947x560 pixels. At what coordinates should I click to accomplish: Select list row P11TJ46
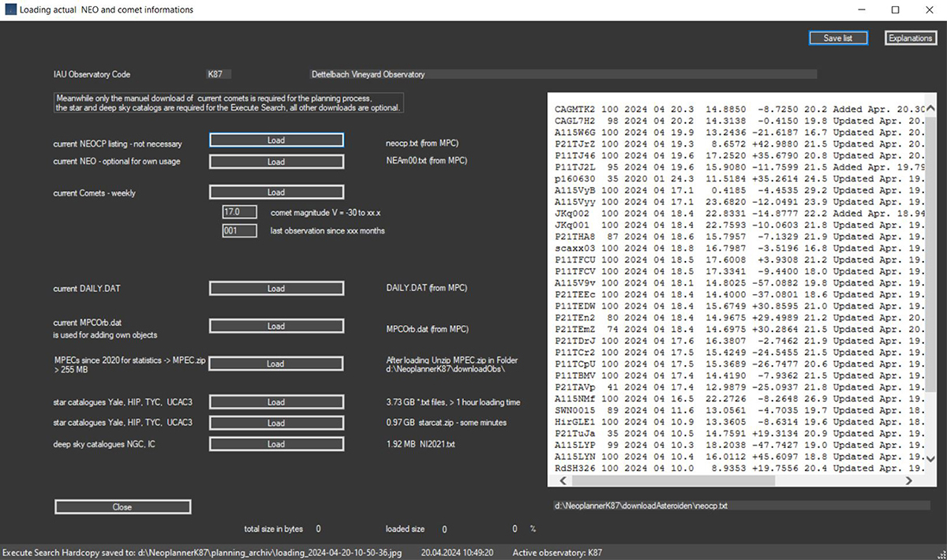tap(740, 156)
